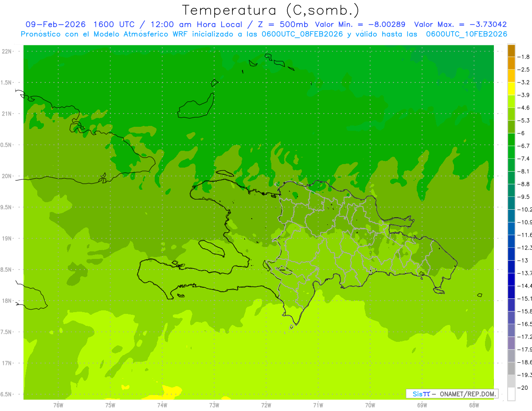Click the legend swatch between -13 and -13.7

point(511,267)
